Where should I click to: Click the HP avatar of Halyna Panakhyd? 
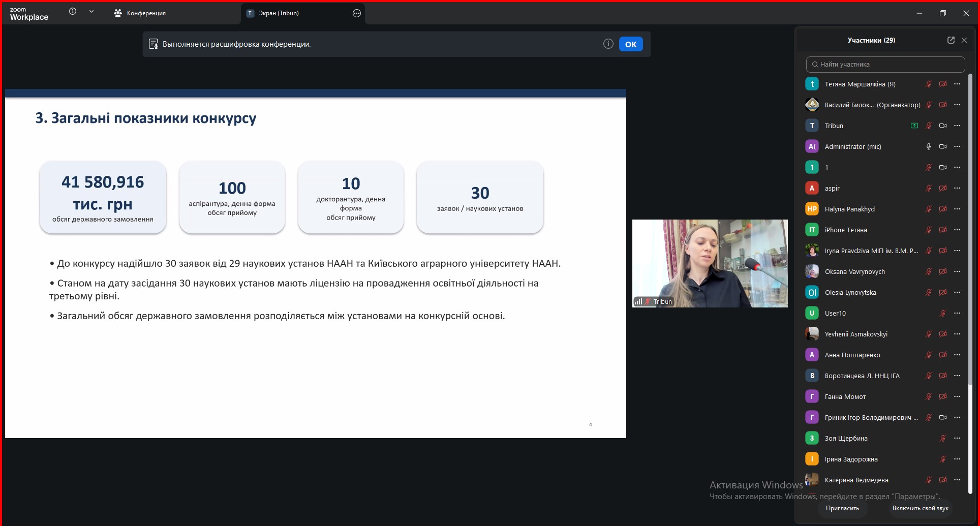click(812, 209)
